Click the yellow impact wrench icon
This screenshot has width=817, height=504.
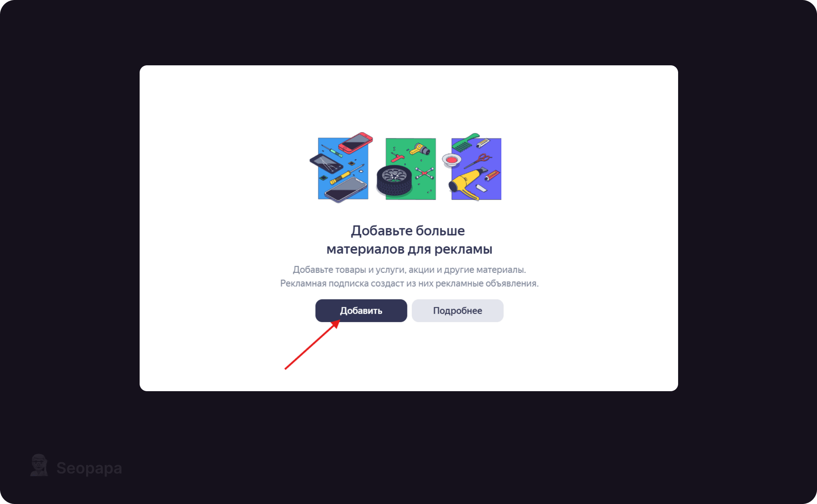click(419, 149)
